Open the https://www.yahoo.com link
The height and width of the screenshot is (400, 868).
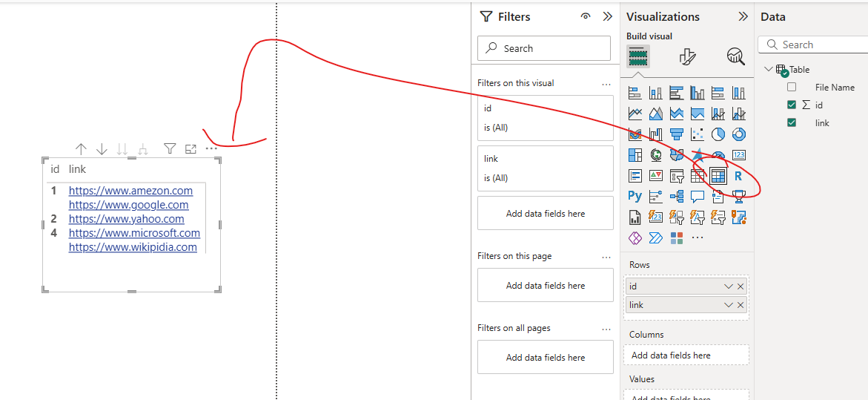126,219
